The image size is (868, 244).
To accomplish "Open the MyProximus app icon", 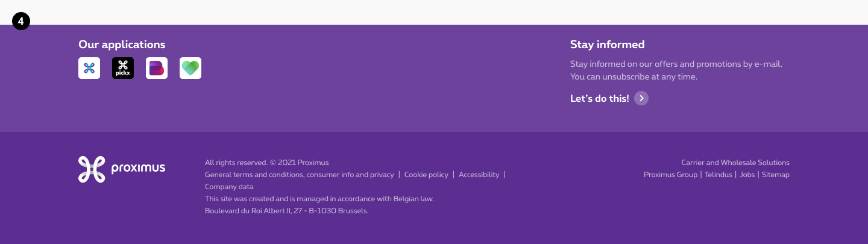I will [x=89, y=68].
